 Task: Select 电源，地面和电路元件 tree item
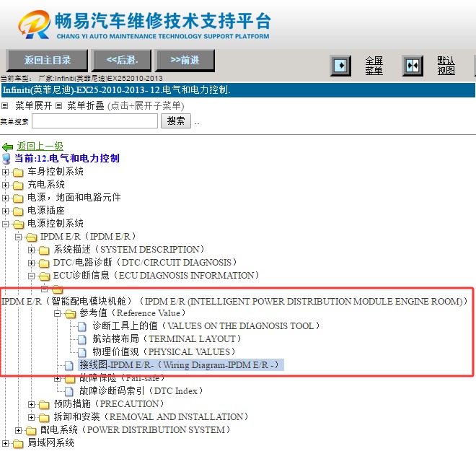(74, 198)
